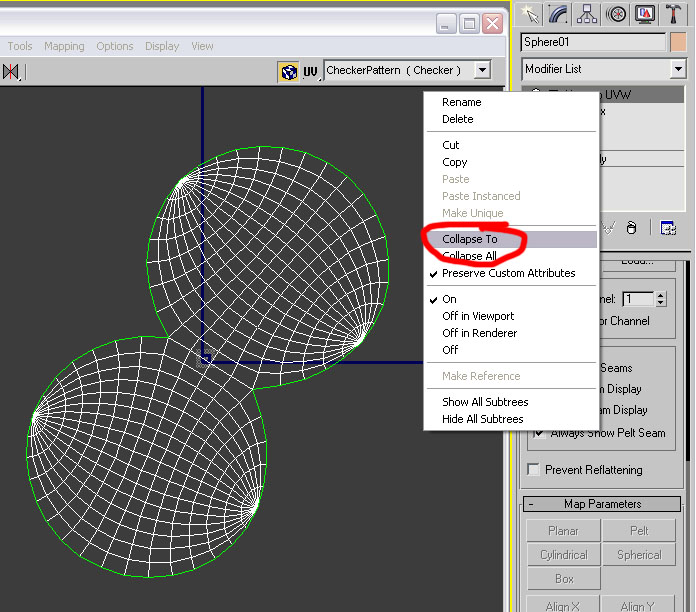Click the Cylindrical mapping button
696x612 pixels.
tap(563, 555)
